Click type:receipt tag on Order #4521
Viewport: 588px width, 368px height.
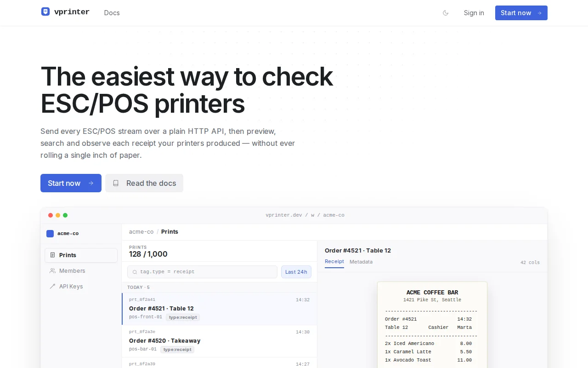click(x=183, y=317)
